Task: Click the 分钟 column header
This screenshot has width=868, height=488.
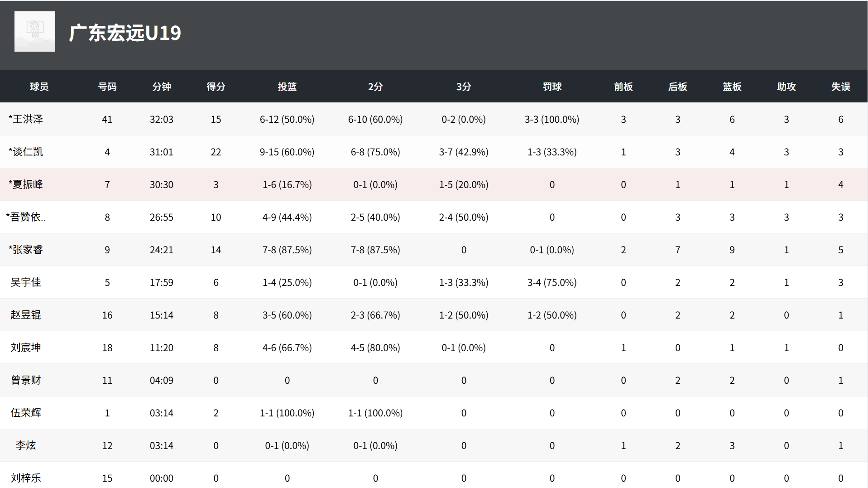Action: coord(162,87)
